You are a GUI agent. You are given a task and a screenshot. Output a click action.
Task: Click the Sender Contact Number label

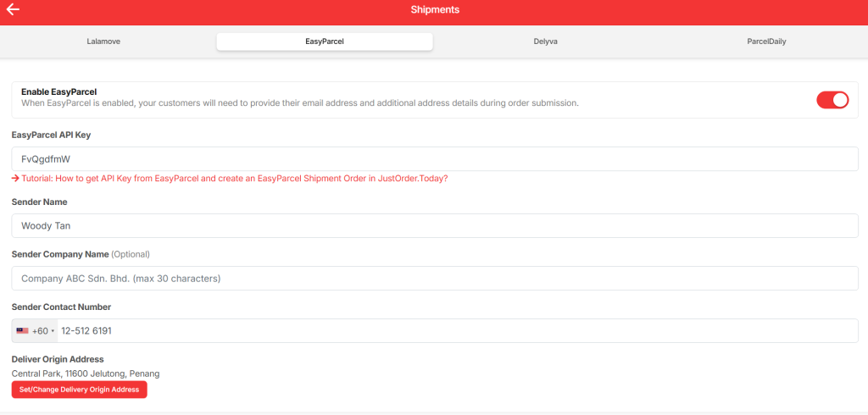click(x=61, y=307)
